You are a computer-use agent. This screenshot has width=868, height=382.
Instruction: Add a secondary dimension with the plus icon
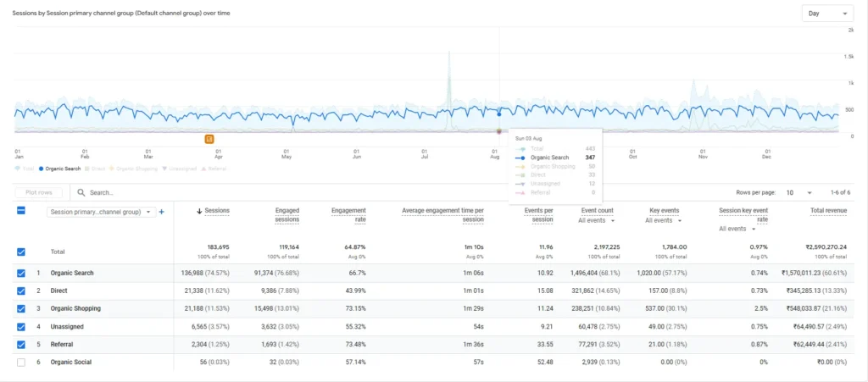(162, 212)
